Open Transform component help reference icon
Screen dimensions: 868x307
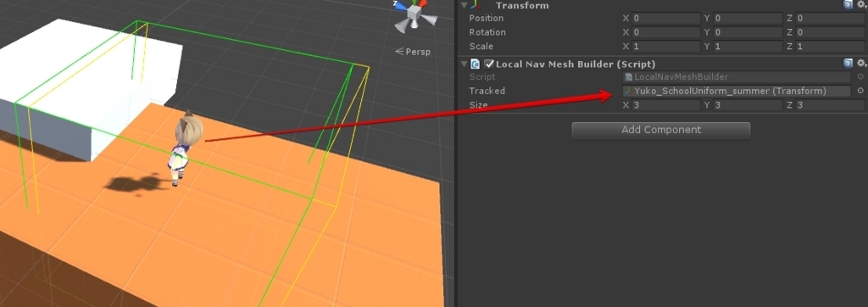point(848,4)
